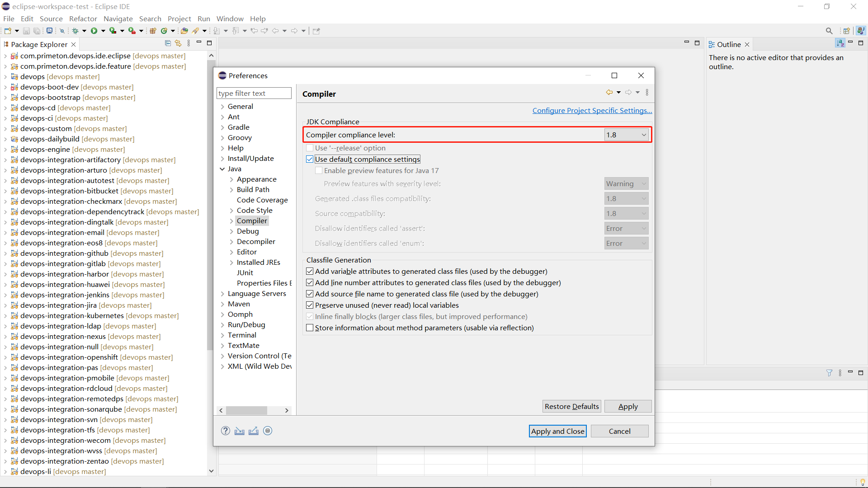Screen dimensions: 868x488
Task: Click the Export preferences icon in Preferences dialog
Action: (x=254, y=431)
